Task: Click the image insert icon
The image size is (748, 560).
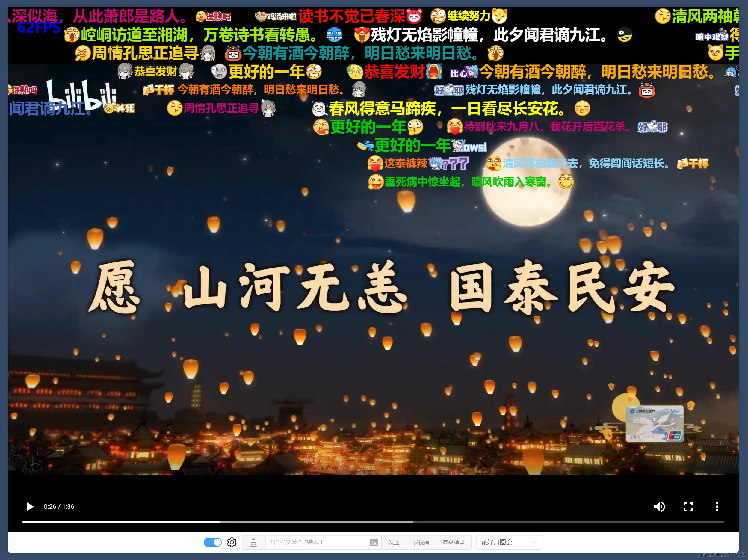Action: (x=374, y=542)
